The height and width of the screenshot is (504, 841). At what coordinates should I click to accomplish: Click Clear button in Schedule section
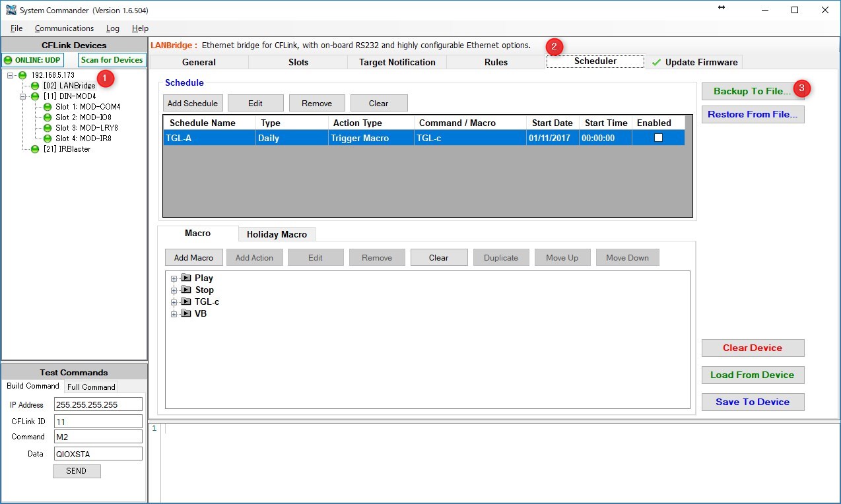(x=379, y=103)
